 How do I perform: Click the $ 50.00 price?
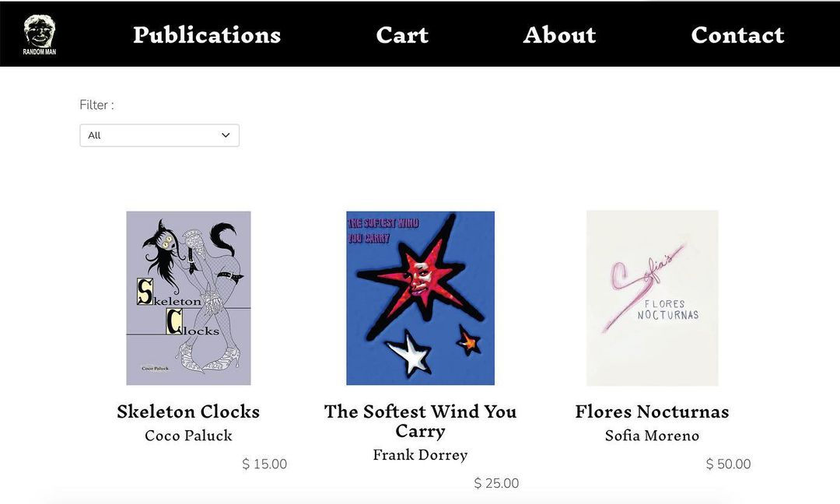(x=728, y=464)
